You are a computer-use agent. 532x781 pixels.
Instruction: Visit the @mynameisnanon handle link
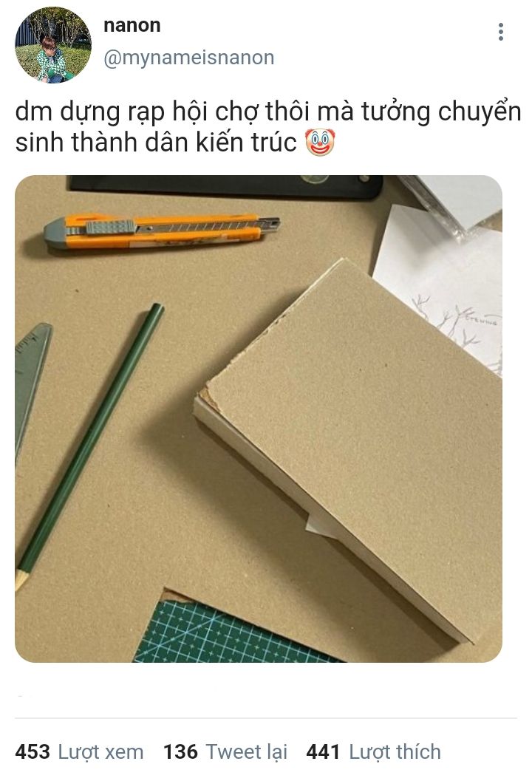[189, 58]
